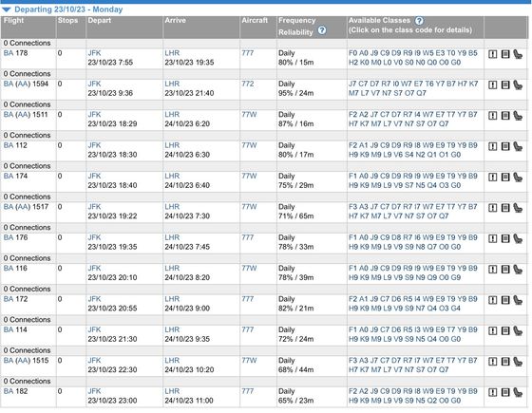
Task: Open details list icon for BA 176
Action: pyautogui.click(x=505, y=238)
